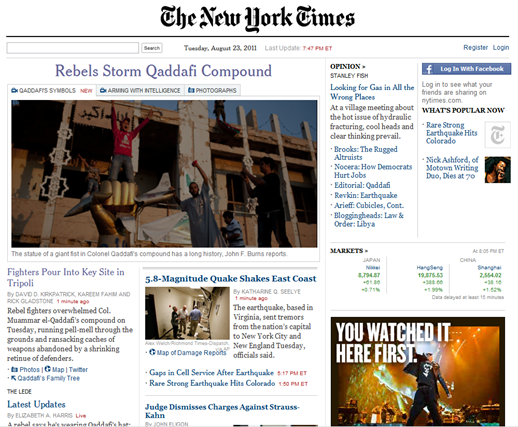Open Brooks: The Rugged Altruists
The width and height of the screenshot is (518, 427).
click(366, 153)
